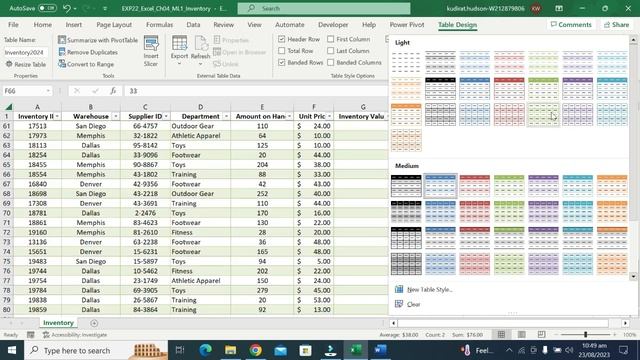640x360 pixels.
Task: Choose first-row red Medium table style
Action: 474,186
